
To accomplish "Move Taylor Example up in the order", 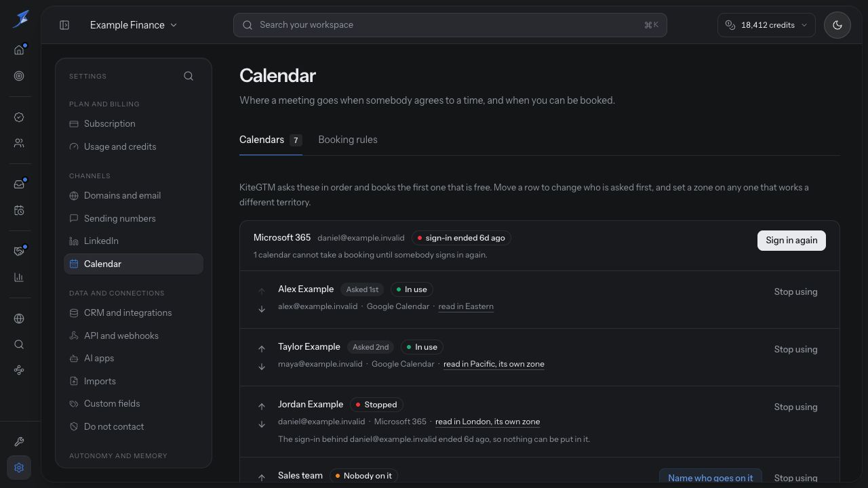I will 262,348.
